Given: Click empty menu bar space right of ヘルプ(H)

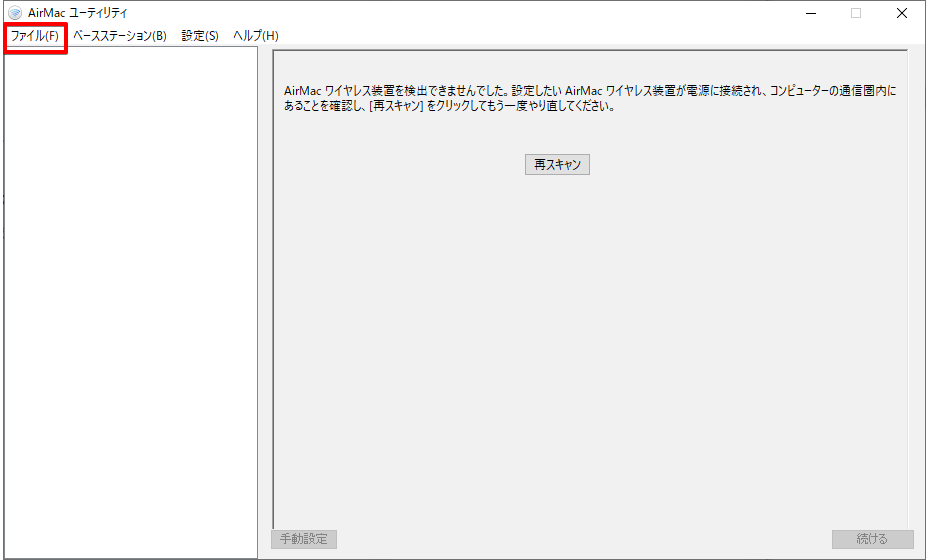Looking at the screenshot, I should click(x=600, y=36).
